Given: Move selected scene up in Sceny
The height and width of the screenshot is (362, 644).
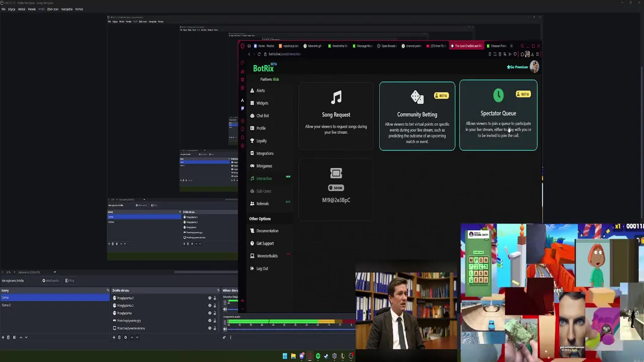Looking at the screenshot, I should point(21,337).
